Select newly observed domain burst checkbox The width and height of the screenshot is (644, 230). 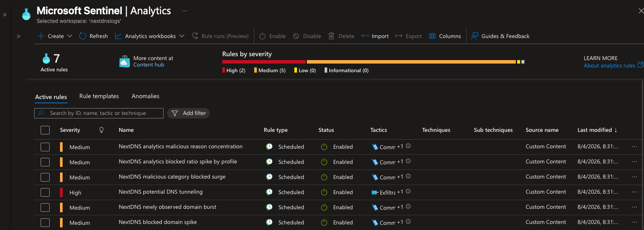pyautogui.click(x=45, y=208)
